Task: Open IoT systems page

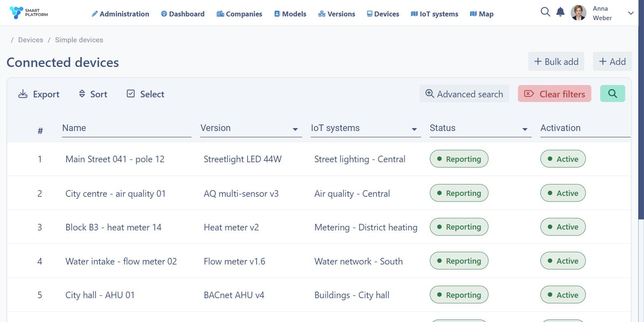Action: tap(434, 14)
